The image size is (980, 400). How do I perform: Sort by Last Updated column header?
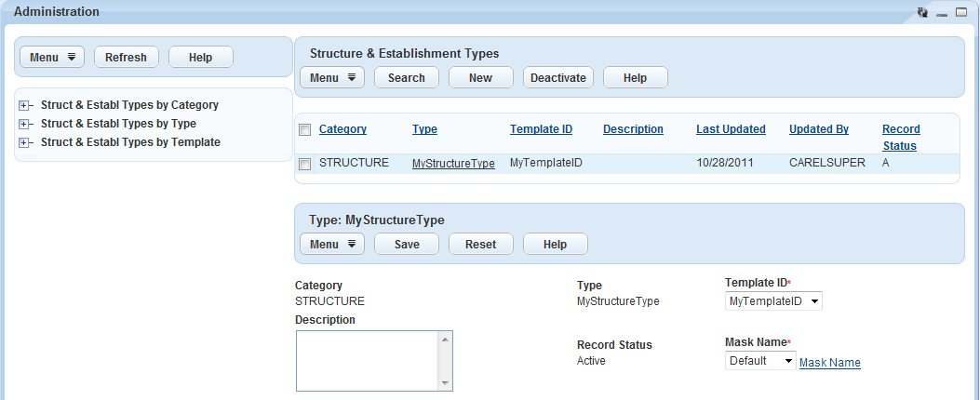point(731,129)
